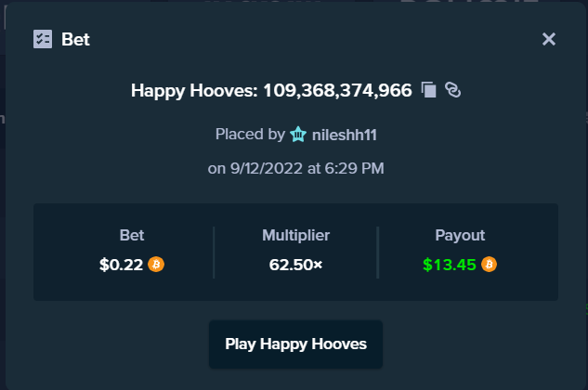This screenshot has height=390, width=588.
Task: Open the nileshh11 user profile
Action: coord(345,135)
